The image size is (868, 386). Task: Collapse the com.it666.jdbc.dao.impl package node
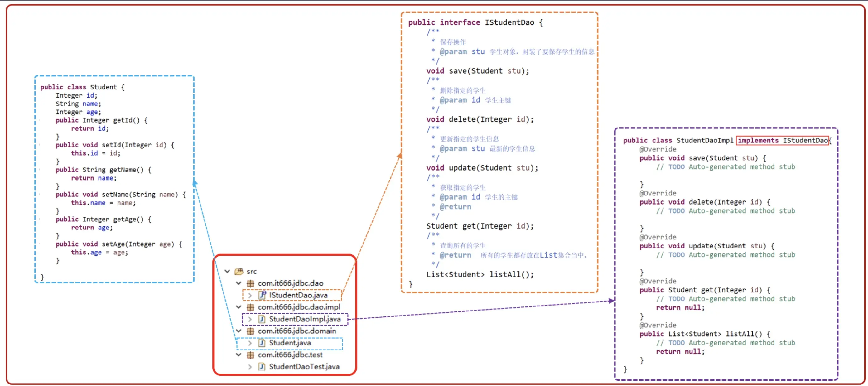[x=239, y=307]
